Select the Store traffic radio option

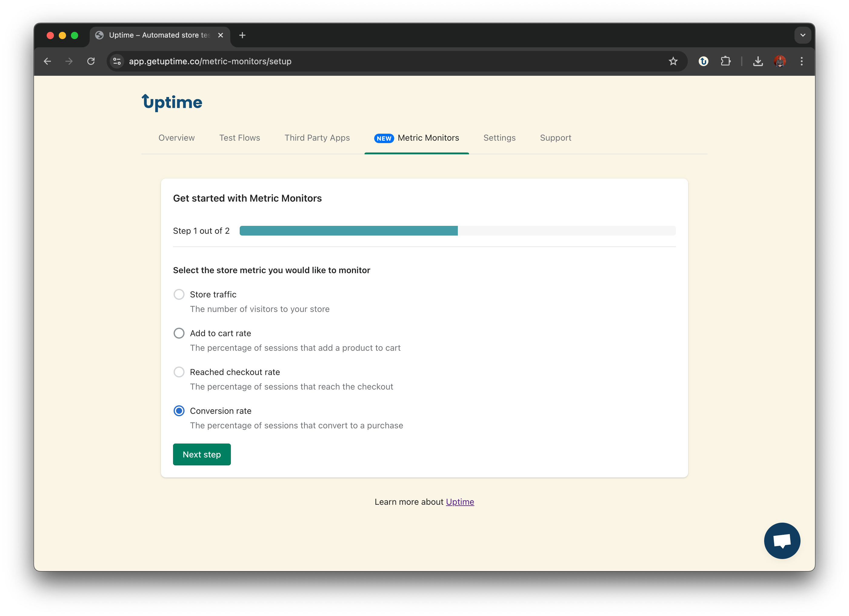(179, 294)
